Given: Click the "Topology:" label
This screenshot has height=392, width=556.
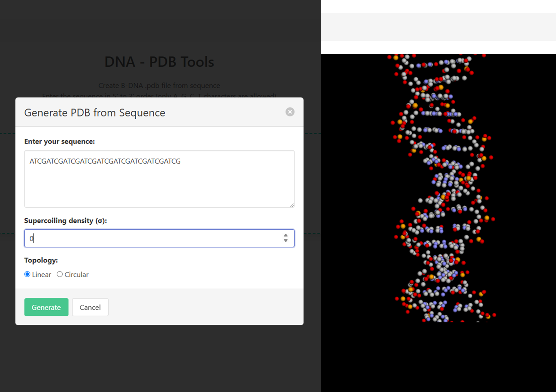Looking at the screenshot, I should [41, 260].
